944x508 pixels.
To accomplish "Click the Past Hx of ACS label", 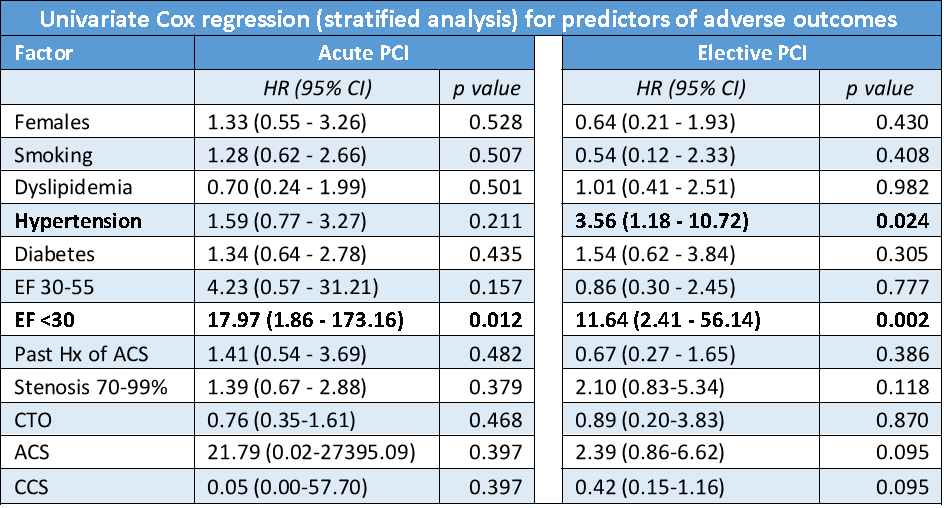I will [73, 353].
